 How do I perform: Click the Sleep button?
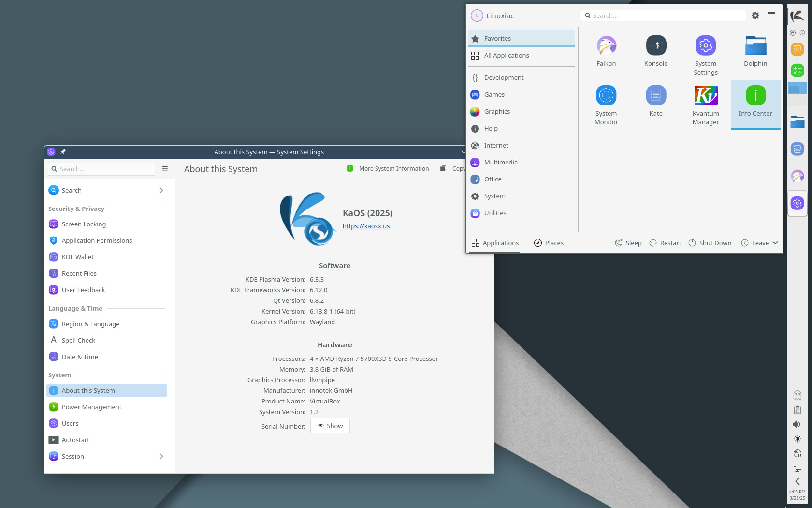(628, 243)
